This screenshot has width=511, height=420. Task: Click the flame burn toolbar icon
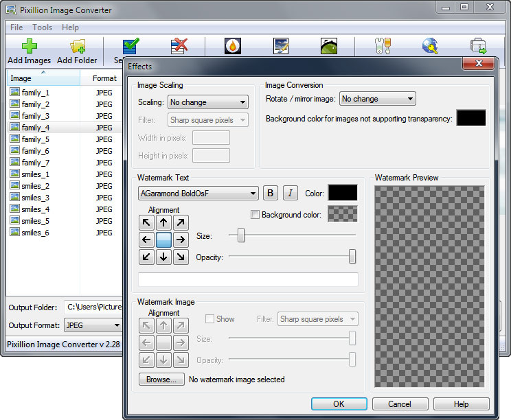click(233, 46)
